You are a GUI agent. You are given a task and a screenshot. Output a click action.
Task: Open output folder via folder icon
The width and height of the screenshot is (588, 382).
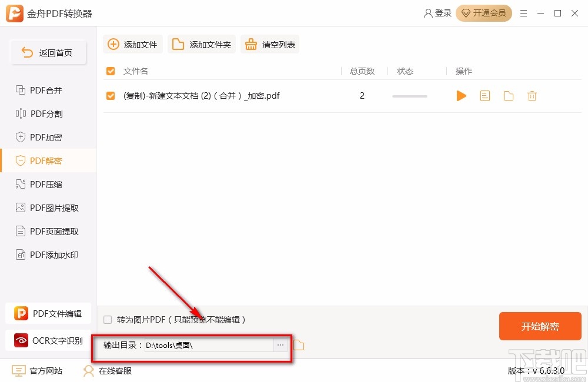click(x=509, y=95)
